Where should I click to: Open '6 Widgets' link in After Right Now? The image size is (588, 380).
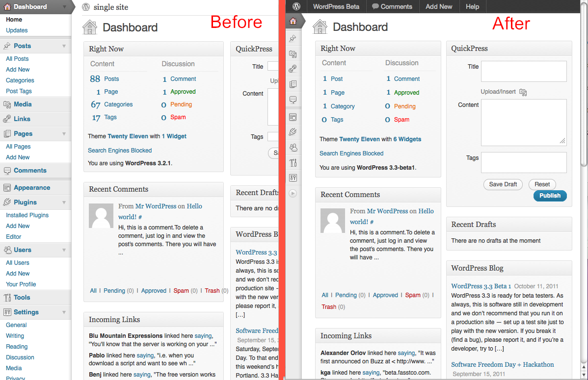(x=407, y=139)
